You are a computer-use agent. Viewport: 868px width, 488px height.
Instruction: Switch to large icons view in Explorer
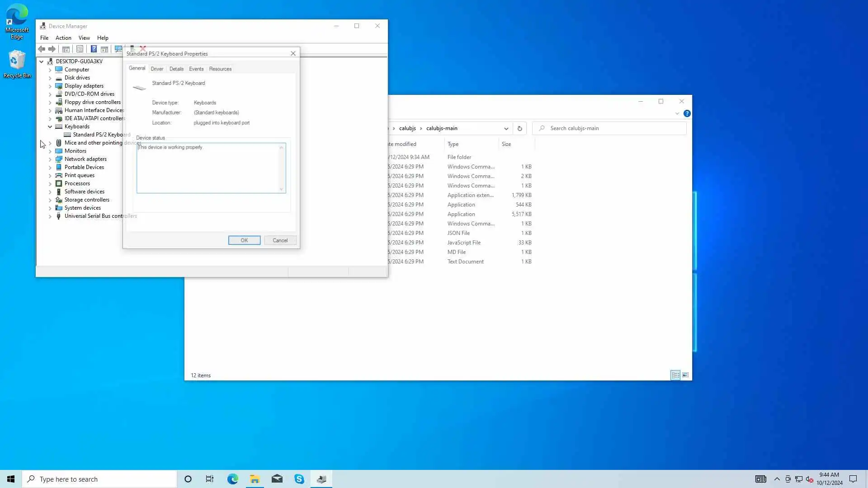(x=685, y=375)
